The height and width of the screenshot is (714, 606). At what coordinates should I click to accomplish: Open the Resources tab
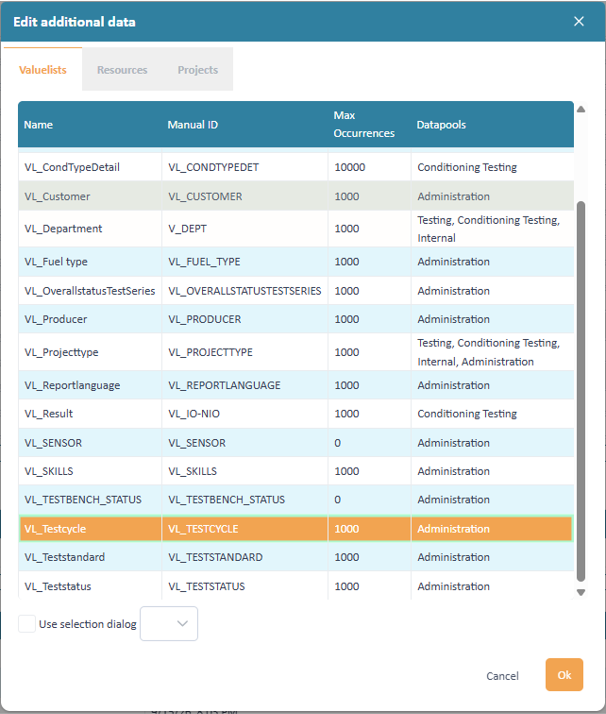[x=122, y=70]
